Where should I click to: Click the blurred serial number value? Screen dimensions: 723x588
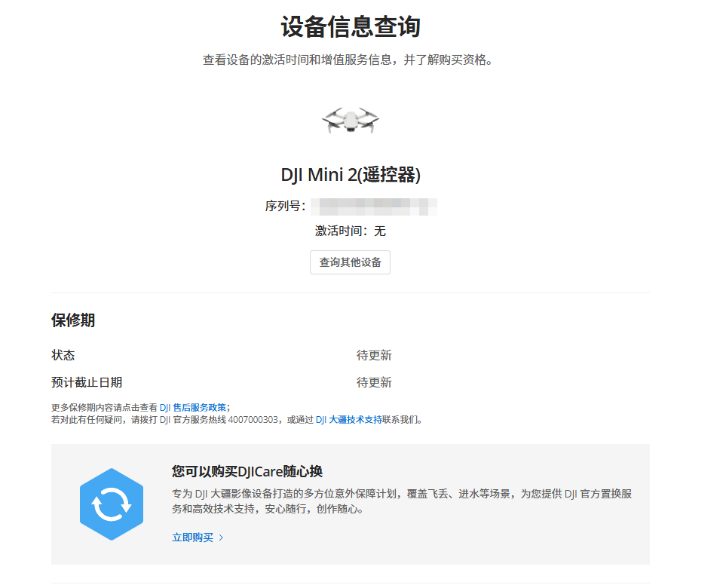374,207
